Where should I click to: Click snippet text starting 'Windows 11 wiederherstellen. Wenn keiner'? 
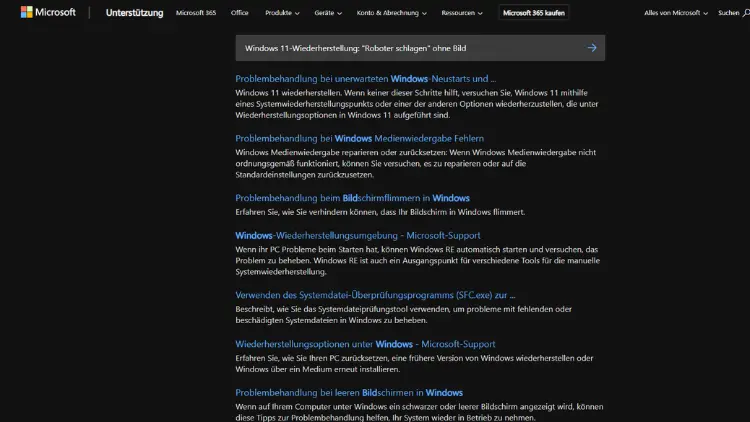click(417, 104)
